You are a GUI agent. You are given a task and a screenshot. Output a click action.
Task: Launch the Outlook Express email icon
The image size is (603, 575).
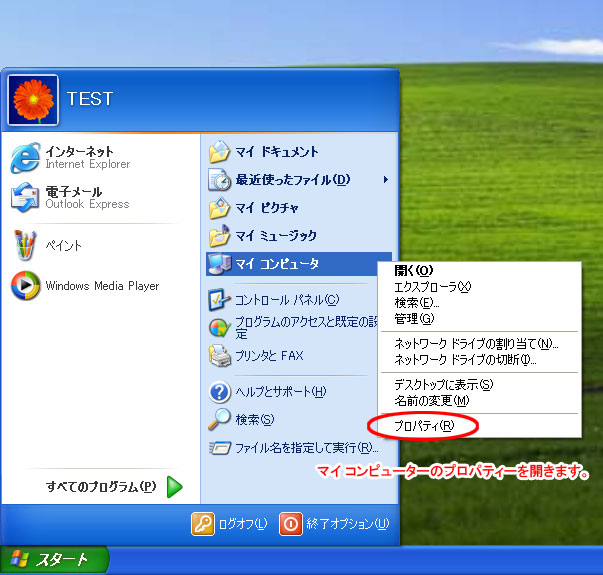point(25,197)
